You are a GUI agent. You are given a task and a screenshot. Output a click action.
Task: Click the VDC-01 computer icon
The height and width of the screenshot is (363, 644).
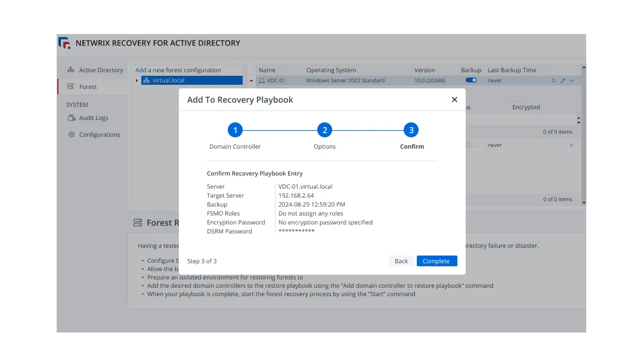pyautogui.click(x=262, y=81)
